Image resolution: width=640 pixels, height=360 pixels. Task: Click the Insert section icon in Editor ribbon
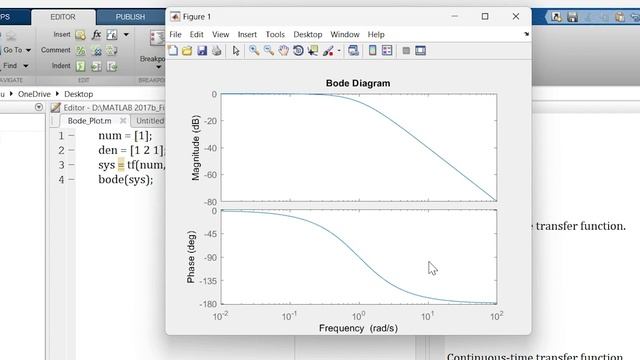(80, 35)
